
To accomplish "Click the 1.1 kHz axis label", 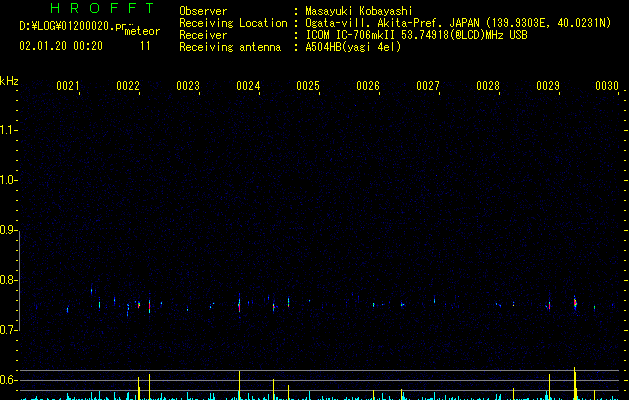I will click(x=8, y=130).
